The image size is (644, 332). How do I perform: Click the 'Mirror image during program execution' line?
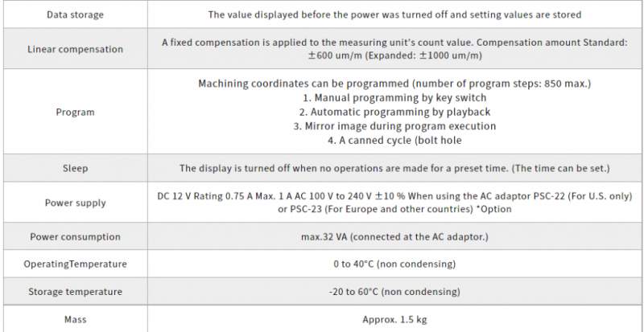(394, 126)
